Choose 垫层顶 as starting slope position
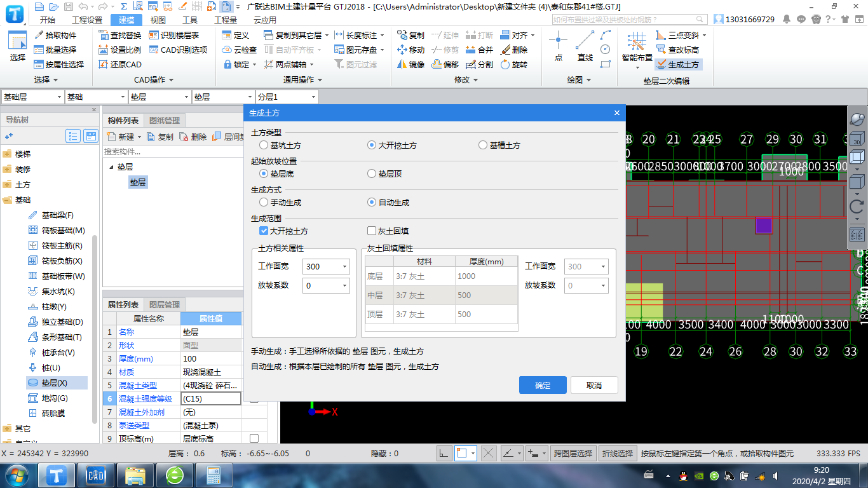Screen dimensions: 868x488 click(372, 174)
